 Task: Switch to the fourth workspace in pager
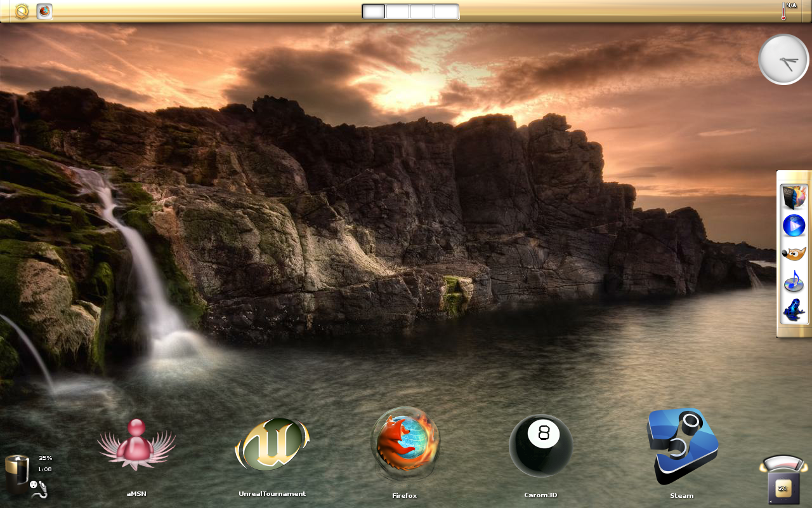pyautogui.click(x=446, y=11)
